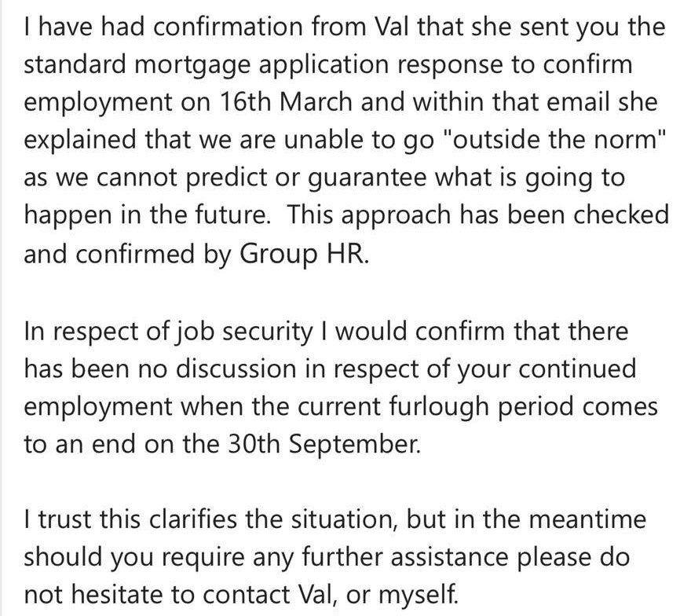The width and height of the screenshot is (680, 616).
Task: Click the word 'confirmation' in first line
Action: (227, 27)
